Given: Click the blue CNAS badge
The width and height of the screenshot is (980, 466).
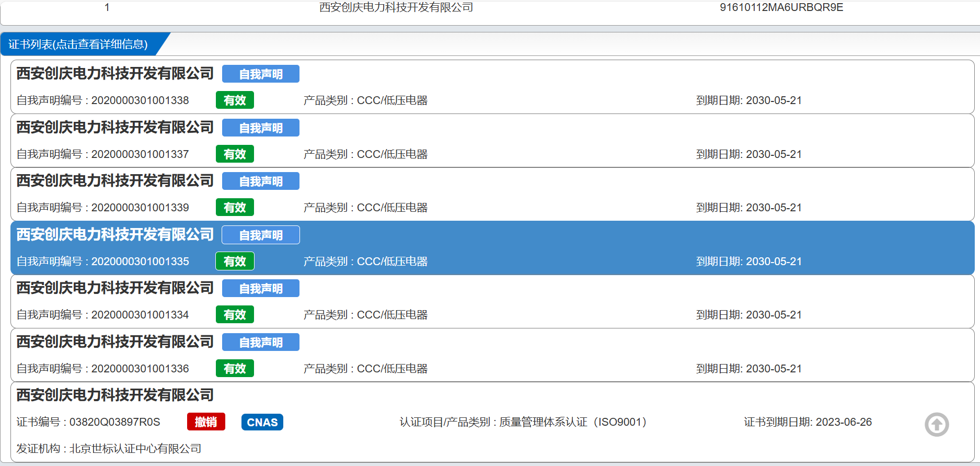Looking at the screenshot, I should click(x=262, y=422).
